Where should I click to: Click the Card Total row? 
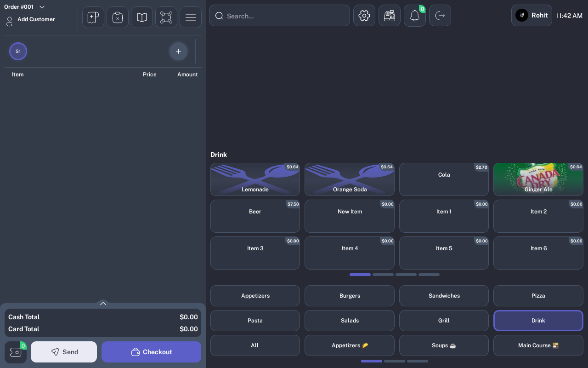pos(103,329)
